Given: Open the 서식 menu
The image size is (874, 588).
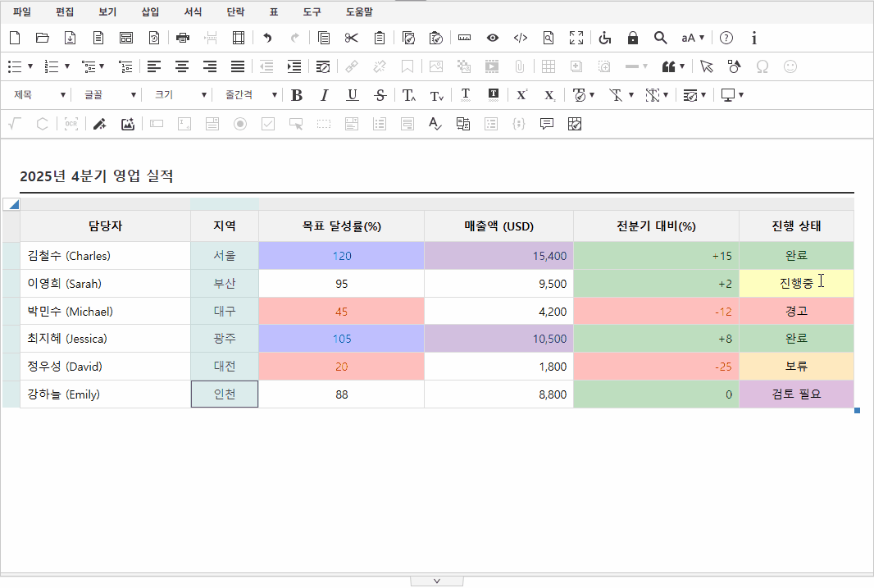Looking at the screenshot, I should tap(193, 12).
